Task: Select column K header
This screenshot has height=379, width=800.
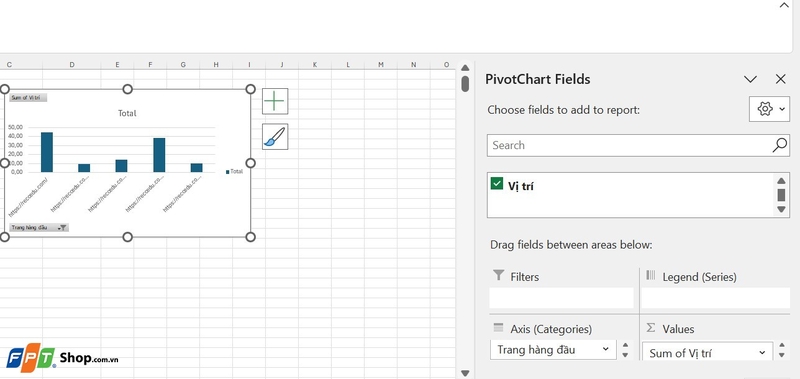Action: coord(315,64)
